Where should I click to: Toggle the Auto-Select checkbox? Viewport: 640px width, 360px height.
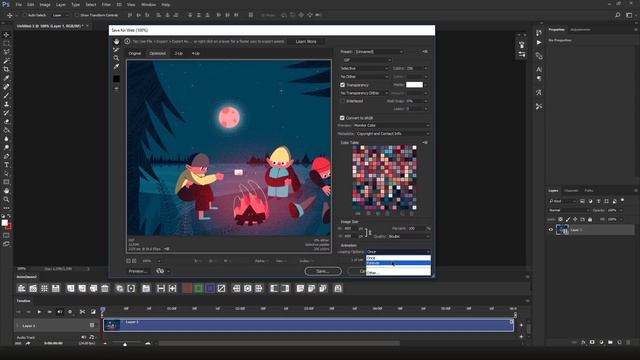tap(25, 15)
